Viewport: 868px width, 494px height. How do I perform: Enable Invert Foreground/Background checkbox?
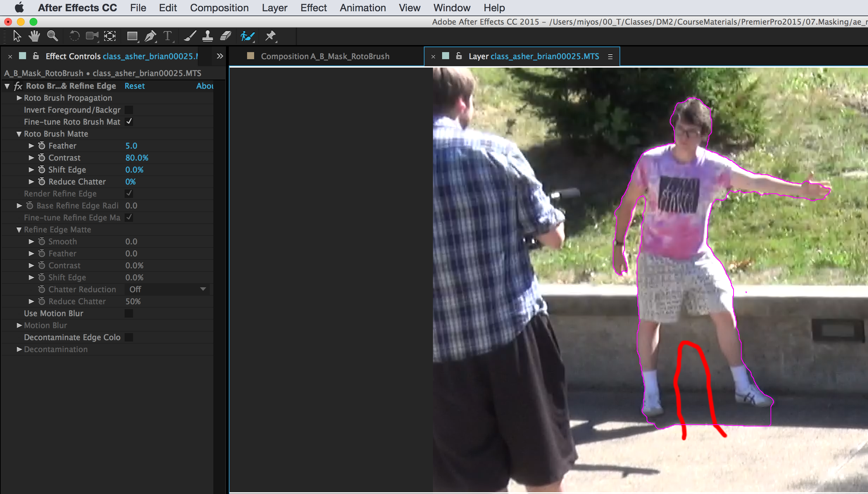point(129,110)
